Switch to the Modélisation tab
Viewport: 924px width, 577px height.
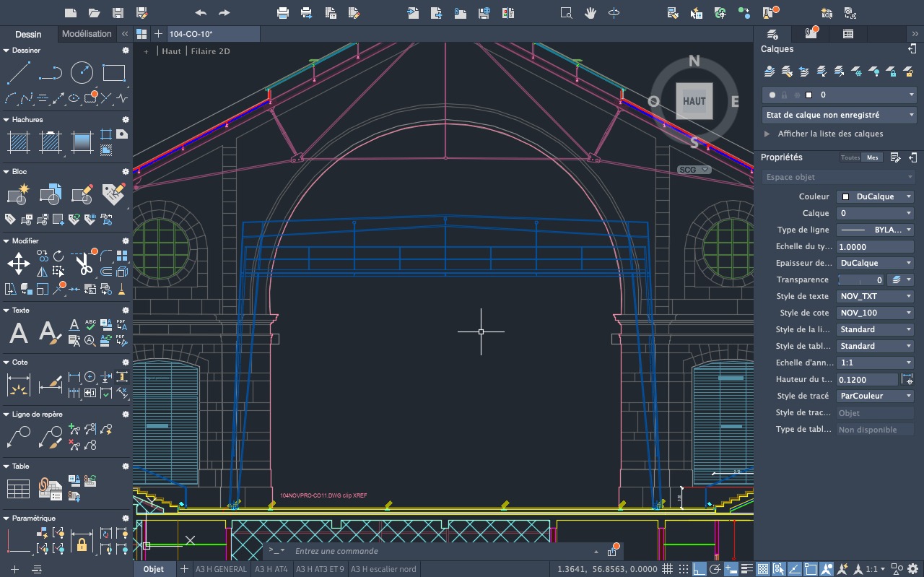coord(87,34)
